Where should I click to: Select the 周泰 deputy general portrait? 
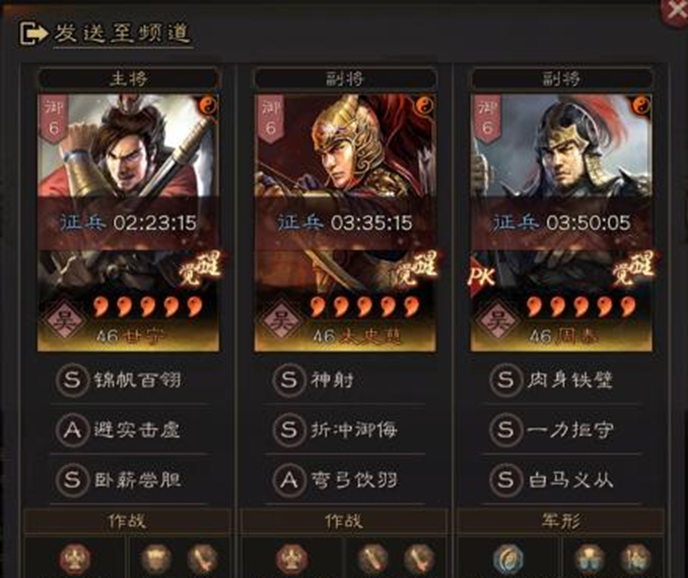coord(561,223)
